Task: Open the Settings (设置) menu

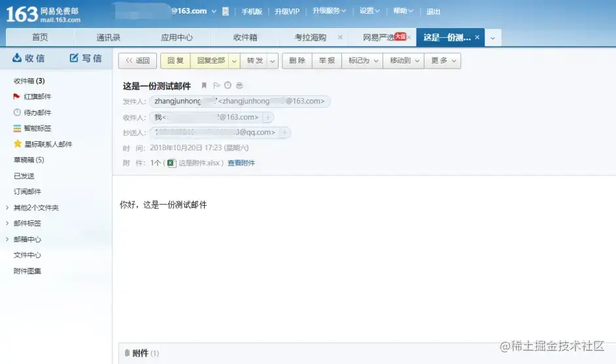Action: (369, 11)
